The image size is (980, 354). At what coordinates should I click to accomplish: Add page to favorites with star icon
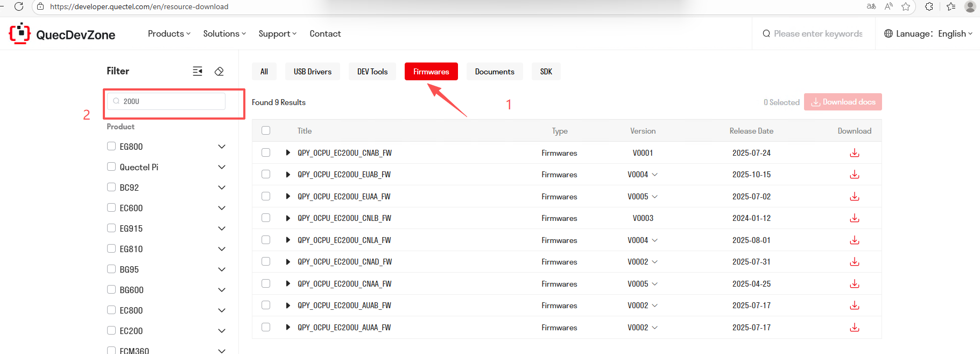point(906,6)
